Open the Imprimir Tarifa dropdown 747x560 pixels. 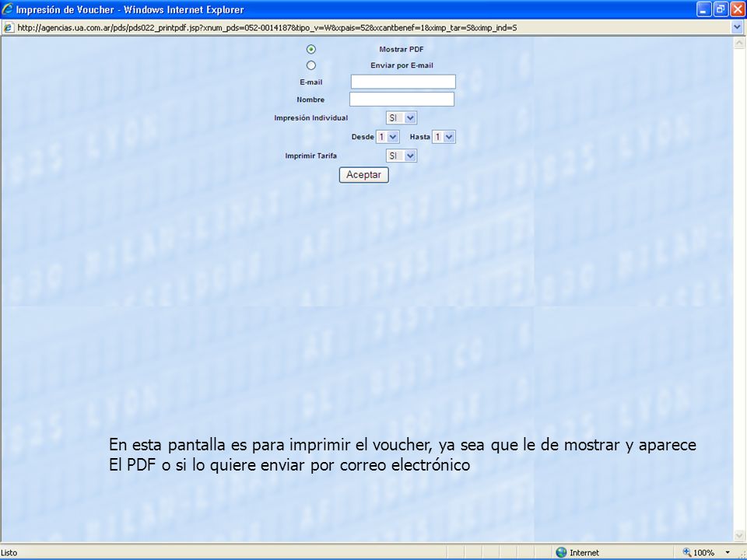pyautogui.click(x=402, y=156)
